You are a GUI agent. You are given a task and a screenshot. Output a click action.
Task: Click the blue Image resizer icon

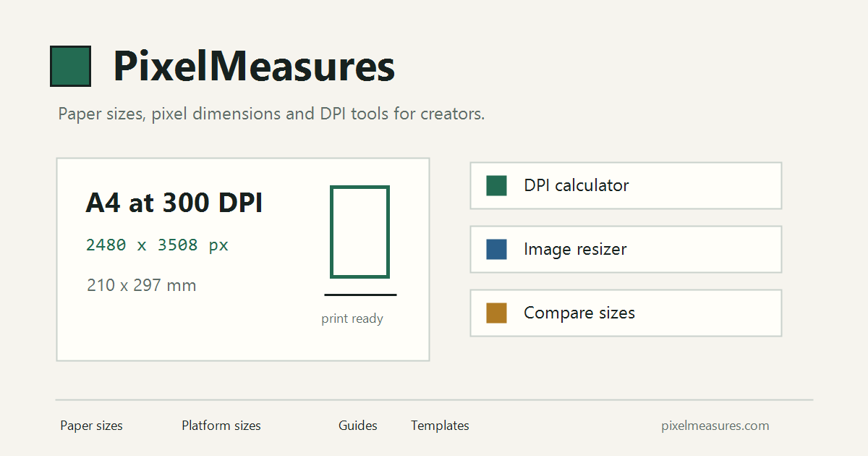(496, 249)
